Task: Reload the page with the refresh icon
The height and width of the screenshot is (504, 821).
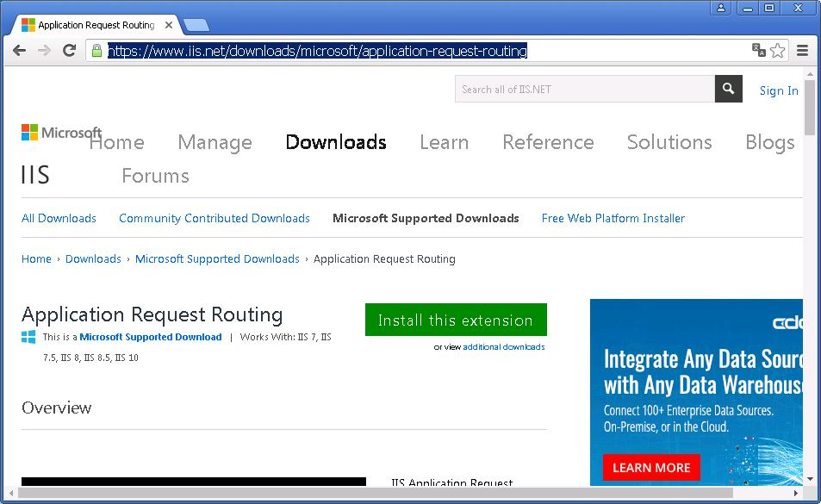Action: point(69,51)
